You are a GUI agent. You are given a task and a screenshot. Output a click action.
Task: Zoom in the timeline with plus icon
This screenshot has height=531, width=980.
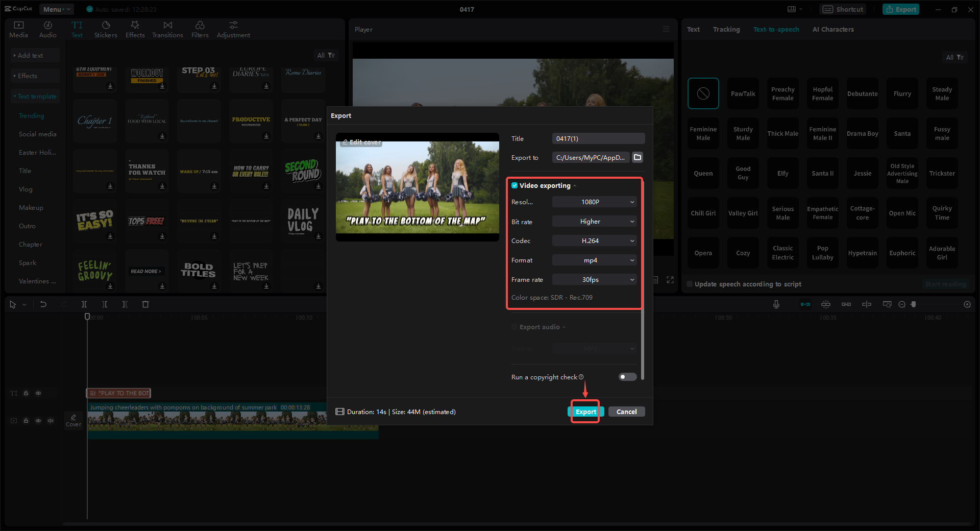pyautogui.click(x=967, y=304)
